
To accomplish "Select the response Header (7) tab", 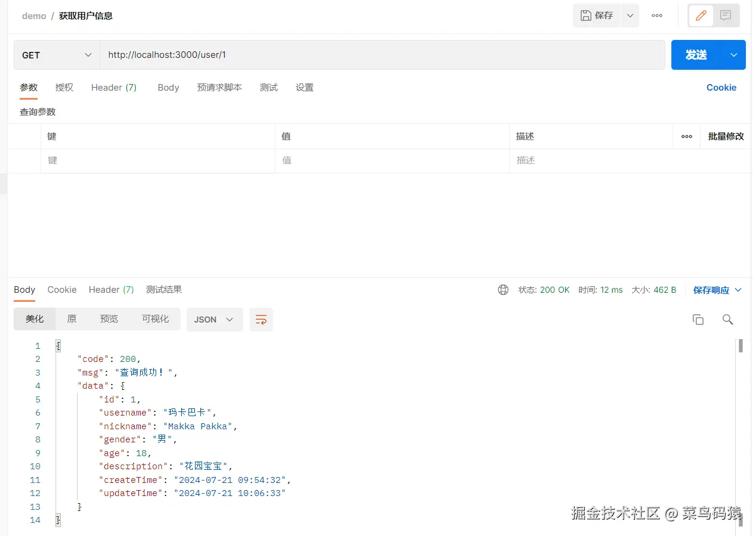I will pyautogui.click(x=111, y=290).
